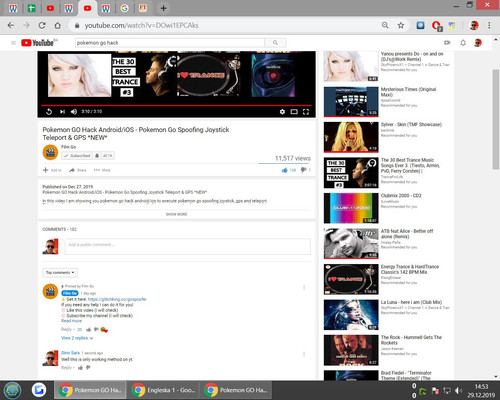Viewport: 500px width, 400px height.
Task: Open the Top comments sort dropdown
Action: 60,273
